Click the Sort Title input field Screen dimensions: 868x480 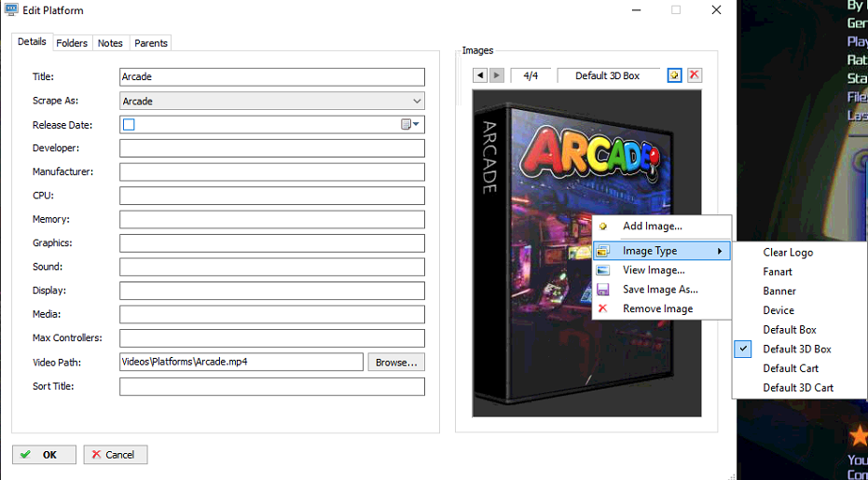[272, 387]
